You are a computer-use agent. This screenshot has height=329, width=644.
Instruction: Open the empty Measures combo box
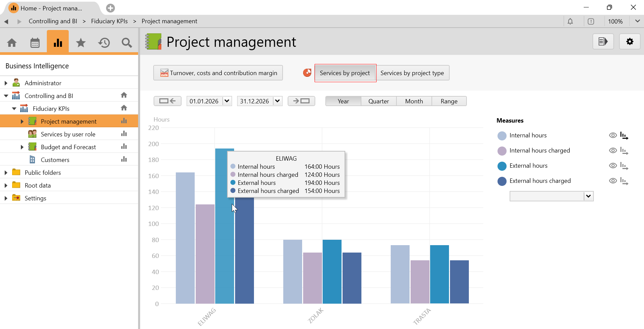588,196
